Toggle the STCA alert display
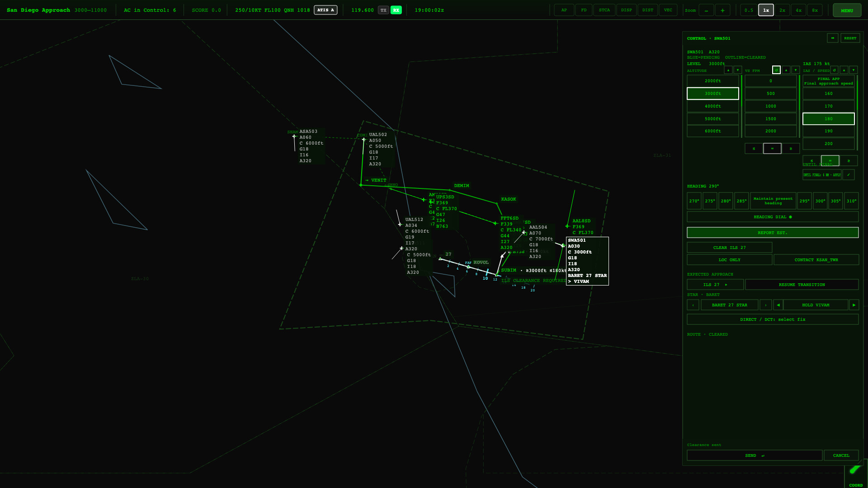The height and width of the screenshot is (488, 868). click(x=604, y=10)
